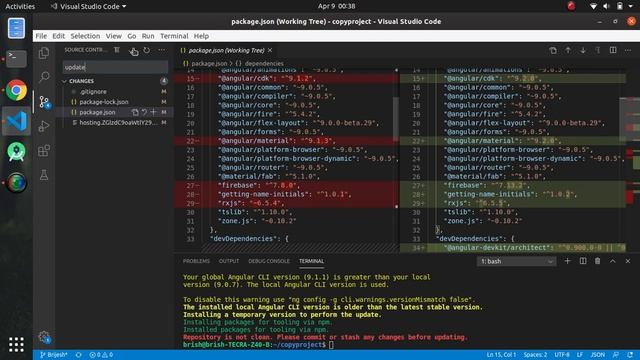Switch to the PROBLEMS panel tab
The height and width of the screenshot is (360, 640).
(196, 261)
